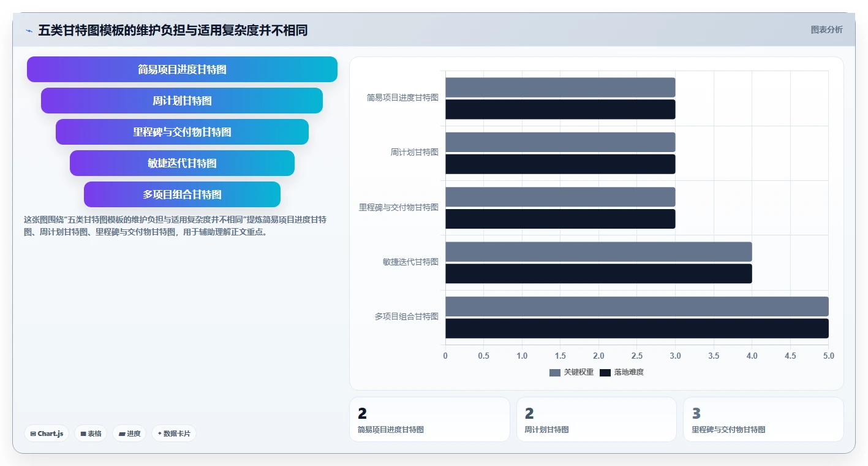Image resolution: width=868 pixels, height=466 pixels.
Task: Click the 2.5 x-axis tick label
Action: [x=637, y=356]
